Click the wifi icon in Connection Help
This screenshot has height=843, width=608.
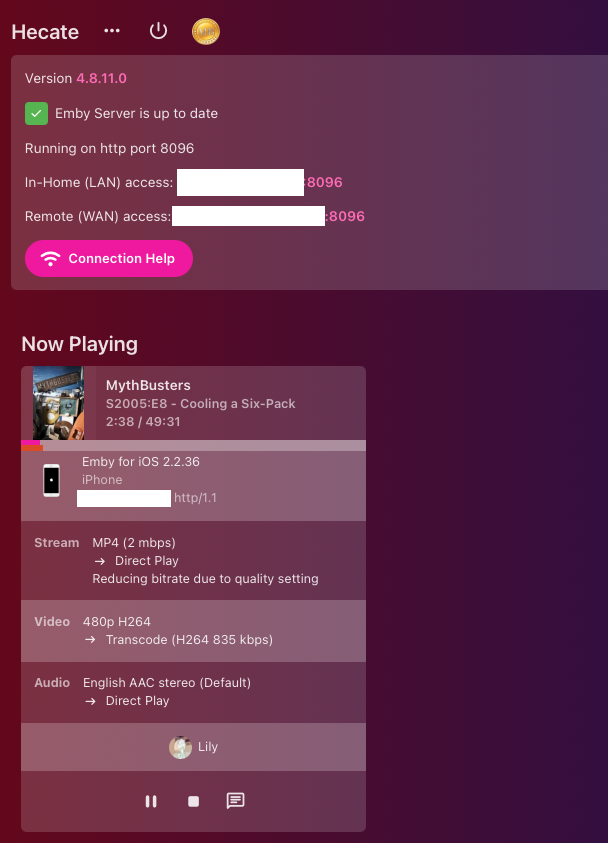[51, 259]
